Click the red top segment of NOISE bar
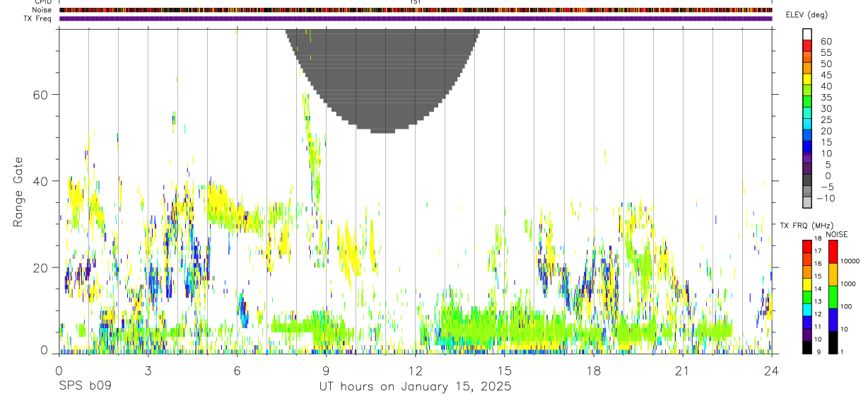 832,251
